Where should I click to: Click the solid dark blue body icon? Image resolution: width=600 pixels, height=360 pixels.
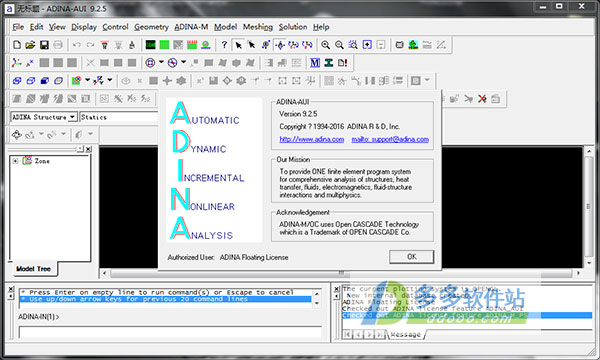pos(44,80)
